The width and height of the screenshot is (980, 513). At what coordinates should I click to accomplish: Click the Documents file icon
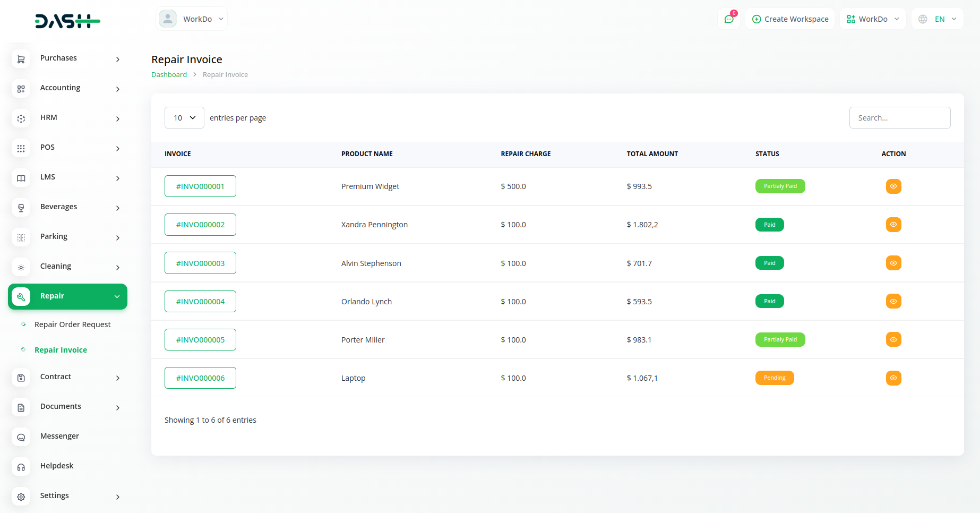(x=21, y=407)
